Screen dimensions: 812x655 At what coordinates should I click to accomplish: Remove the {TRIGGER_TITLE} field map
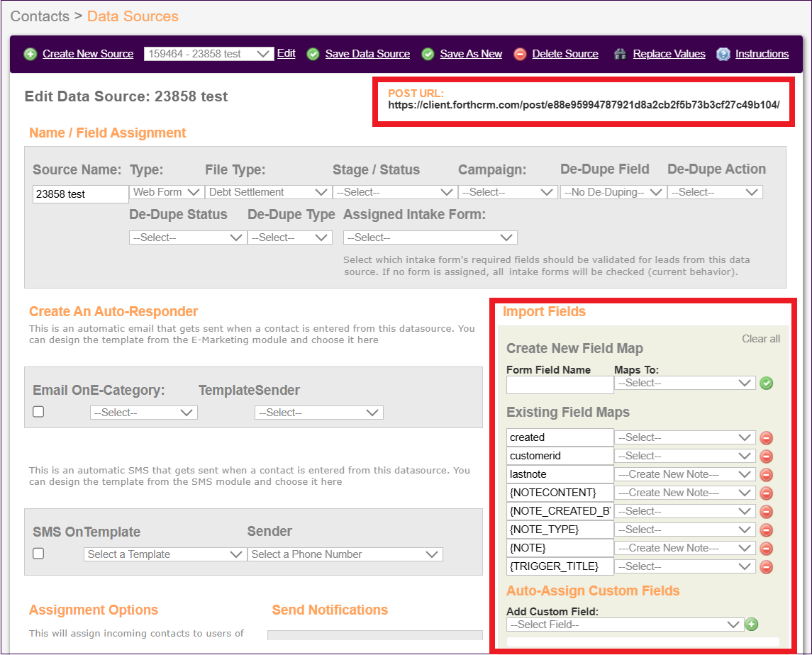(x=767, y=567)
